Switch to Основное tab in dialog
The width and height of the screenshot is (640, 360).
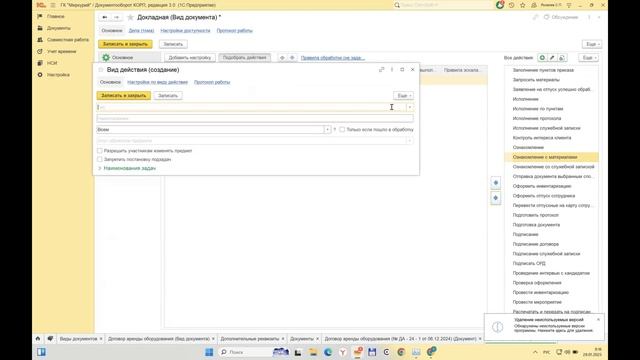[110, 82]
